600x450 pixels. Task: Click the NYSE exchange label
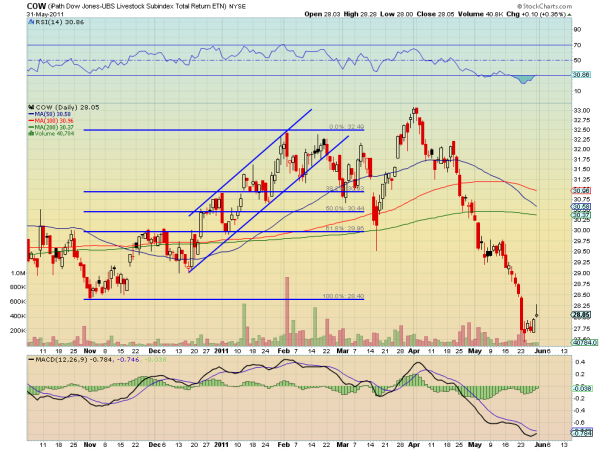237,7
